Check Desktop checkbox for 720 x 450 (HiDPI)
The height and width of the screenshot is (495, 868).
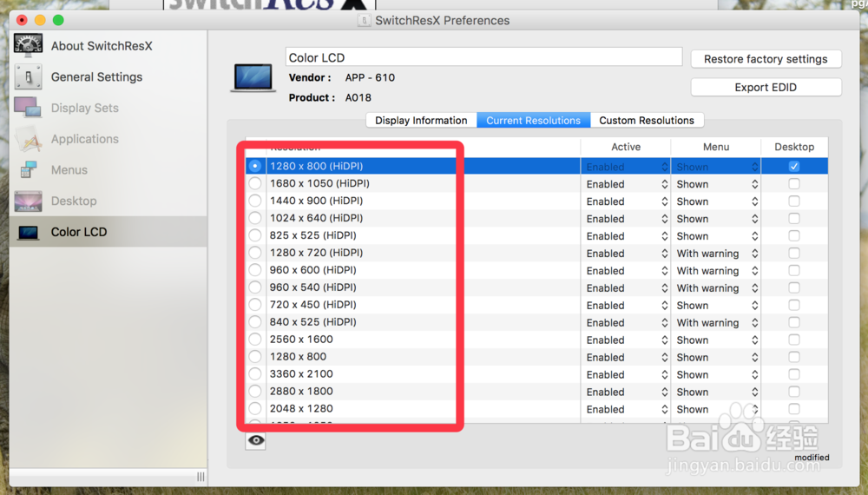tap(794, 305)
